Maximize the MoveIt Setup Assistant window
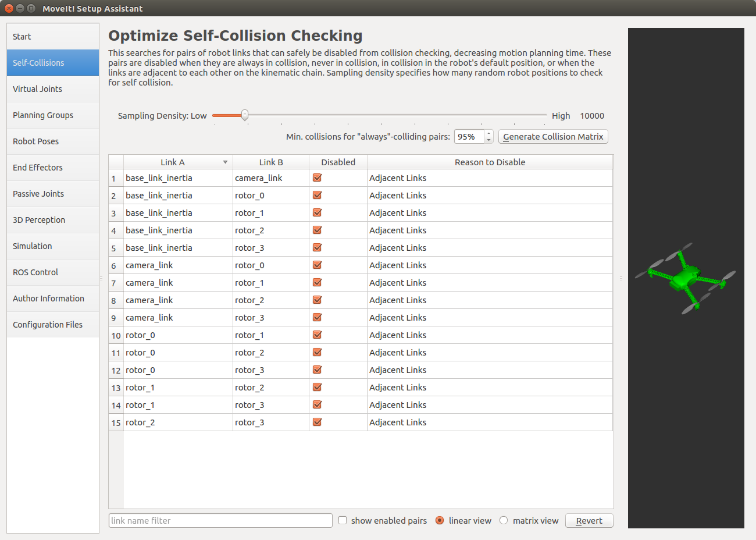 31,8
